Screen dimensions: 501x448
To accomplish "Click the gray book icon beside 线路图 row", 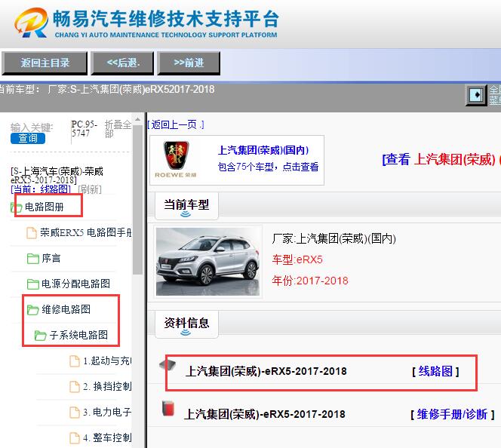I will [x=168, y=365].
